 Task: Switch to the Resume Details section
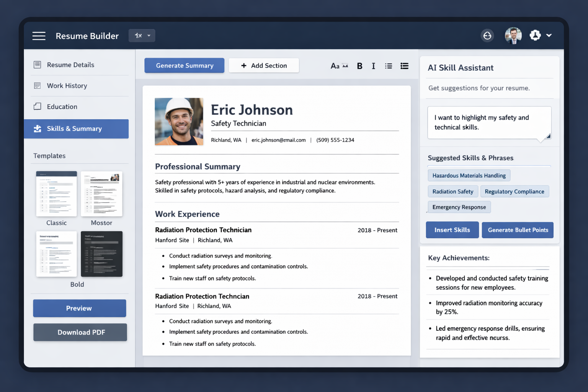coord(70,65)
